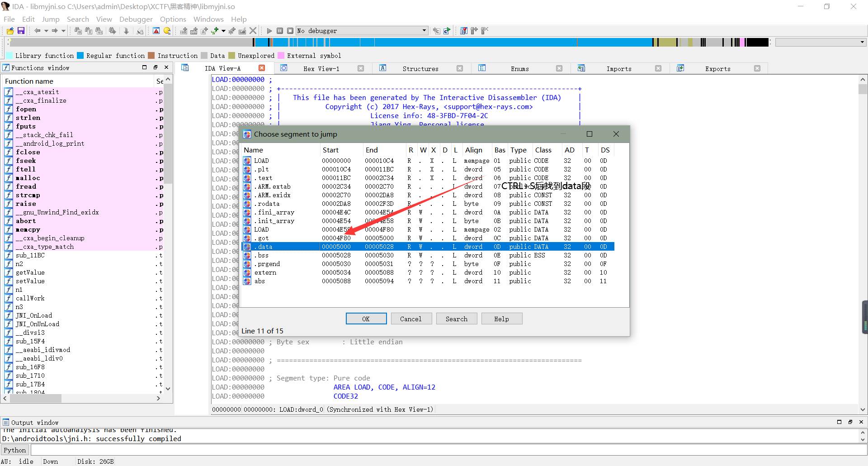Click the toolbar icon left of the red triangle
The image size is (868, 466).
point(140,31)
